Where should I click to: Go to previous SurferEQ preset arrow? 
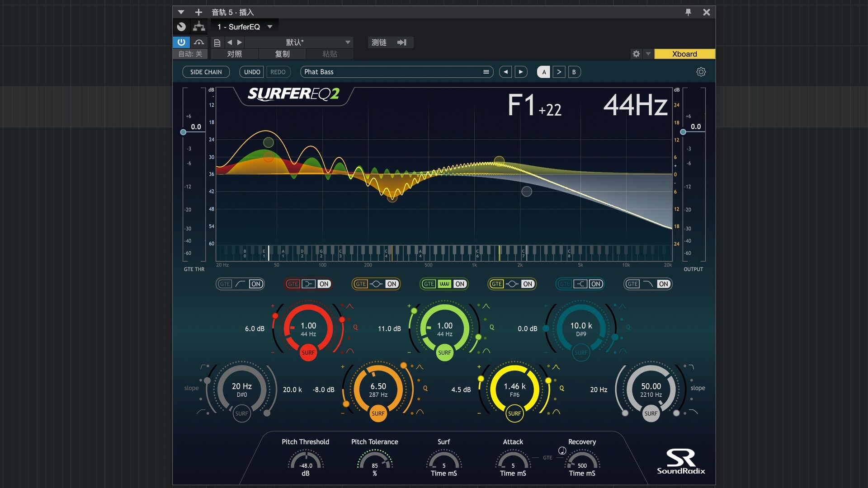505,72
